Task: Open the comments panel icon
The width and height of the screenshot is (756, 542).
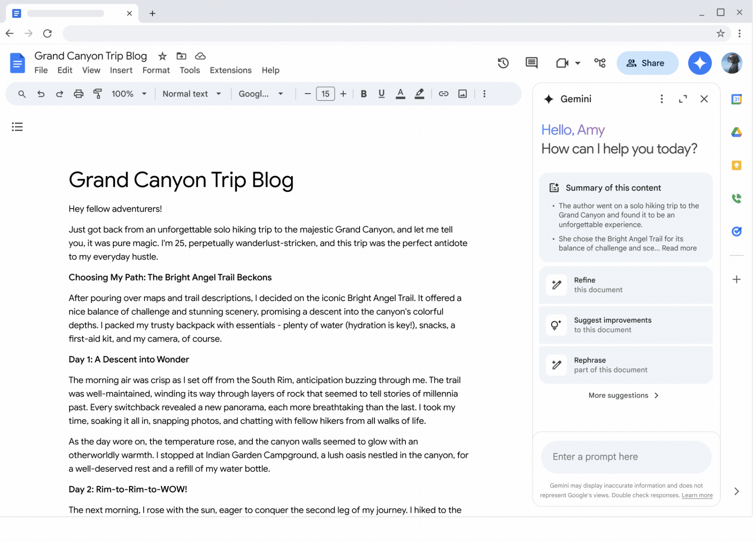Action: tap(531, 63)
